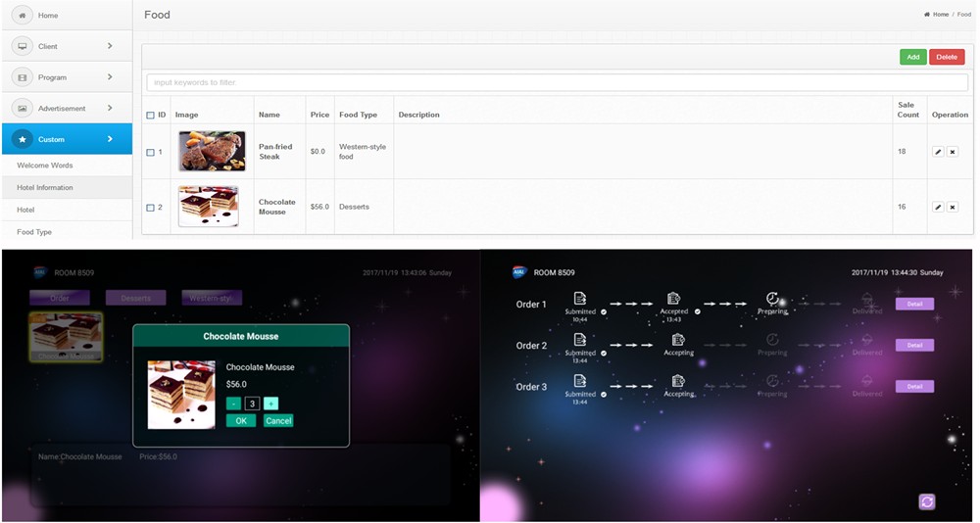Open the Hotel submenu item
Image resolution: width=980 pixels, height=523 pixels.
tap(67, 210)
